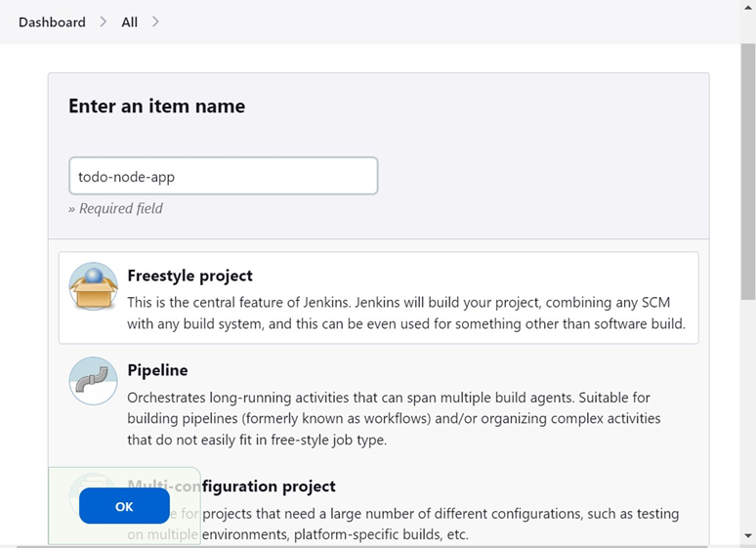756x548 pixels.
Task: Click the Pipeline pipe icon
Action: [93, 381]
